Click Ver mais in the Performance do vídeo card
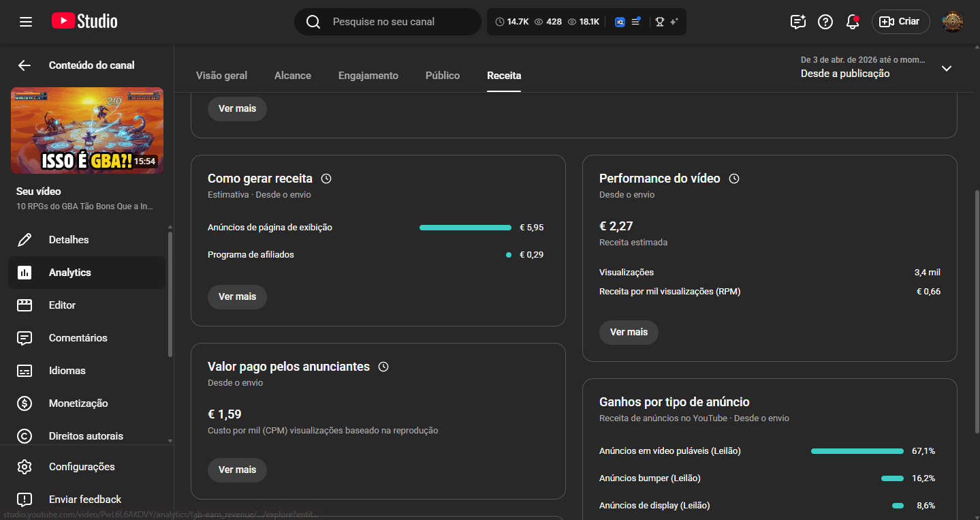The image size is (980, 520). click(628, 332)
